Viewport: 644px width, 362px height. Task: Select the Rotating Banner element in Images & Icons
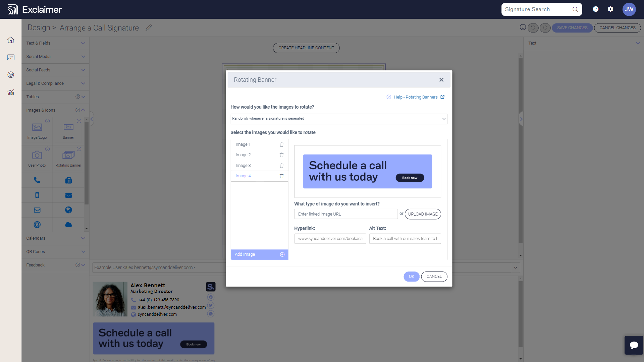coord(68,158)
